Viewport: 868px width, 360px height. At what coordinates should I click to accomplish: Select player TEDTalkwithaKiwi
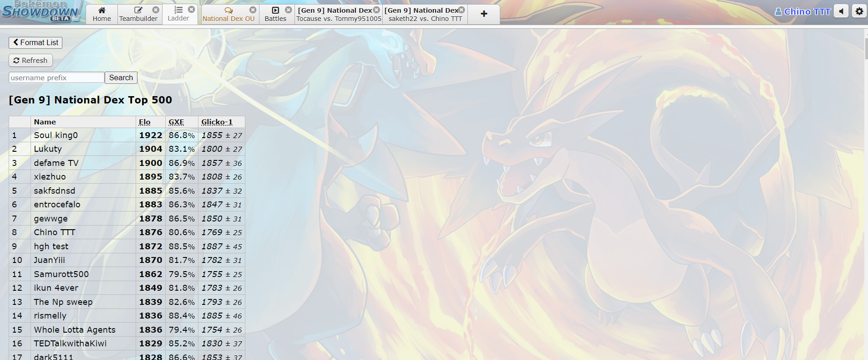pyautogui.click(x=70, y=344)
